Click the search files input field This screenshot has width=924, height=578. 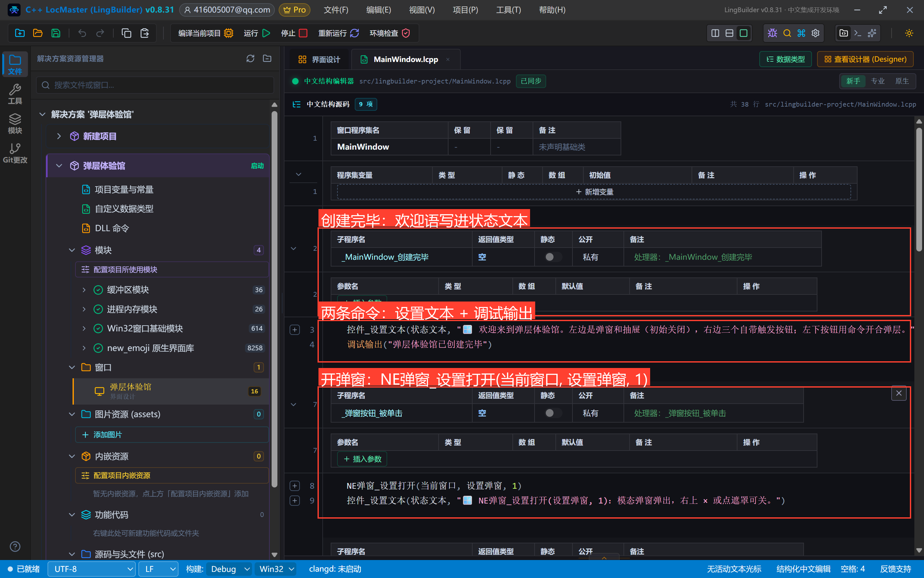[x=155, y=85]
